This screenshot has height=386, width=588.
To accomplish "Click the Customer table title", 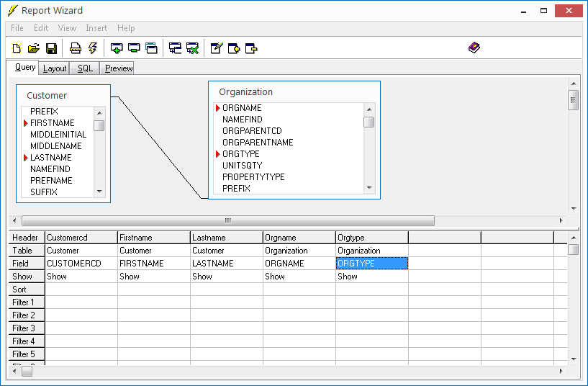I will click(x=47, y=95).
